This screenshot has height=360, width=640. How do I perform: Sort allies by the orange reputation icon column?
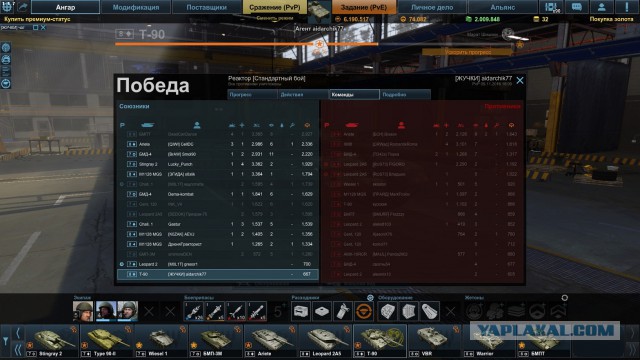[307, 125]
